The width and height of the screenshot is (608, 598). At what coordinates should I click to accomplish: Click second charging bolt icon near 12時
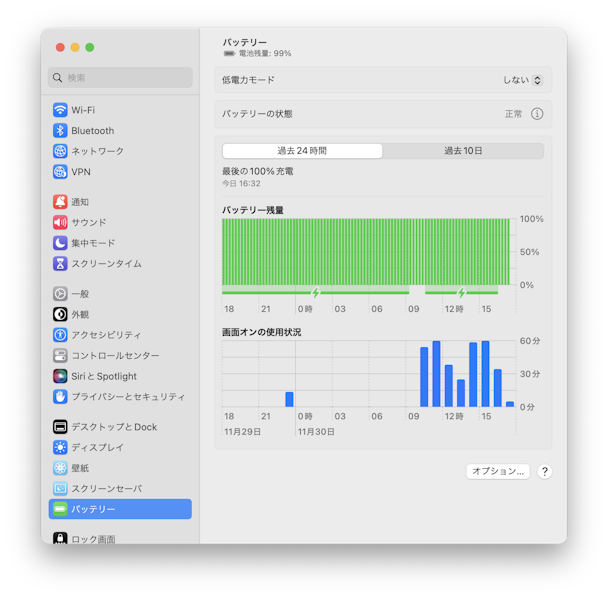coord(461,292)
